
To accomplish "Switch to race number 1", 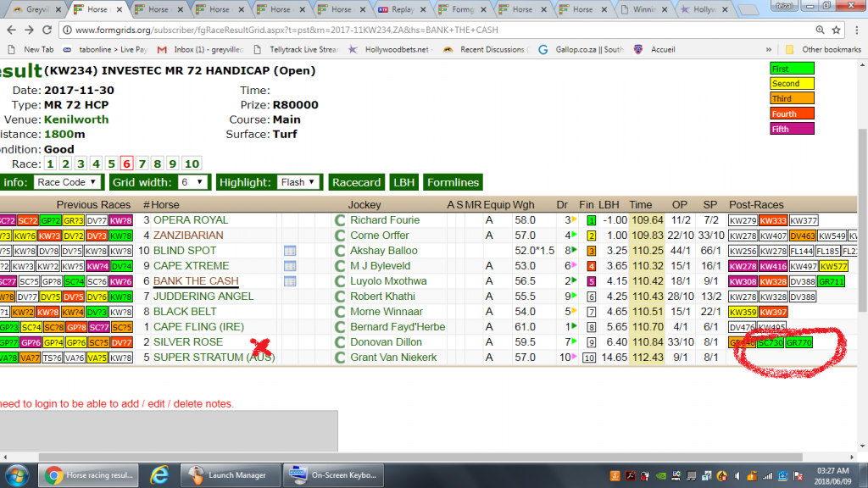I will tap(50, 164).
